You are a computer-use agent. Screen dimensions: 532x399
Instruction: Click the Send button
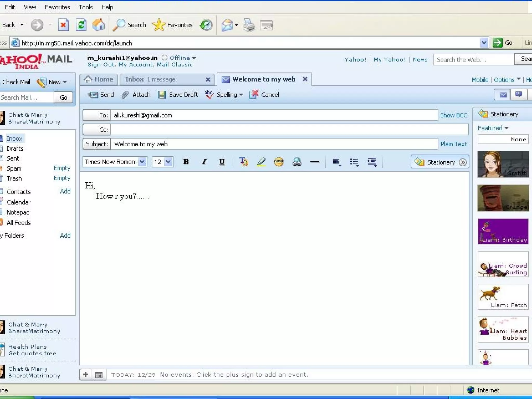pos(101,95)
